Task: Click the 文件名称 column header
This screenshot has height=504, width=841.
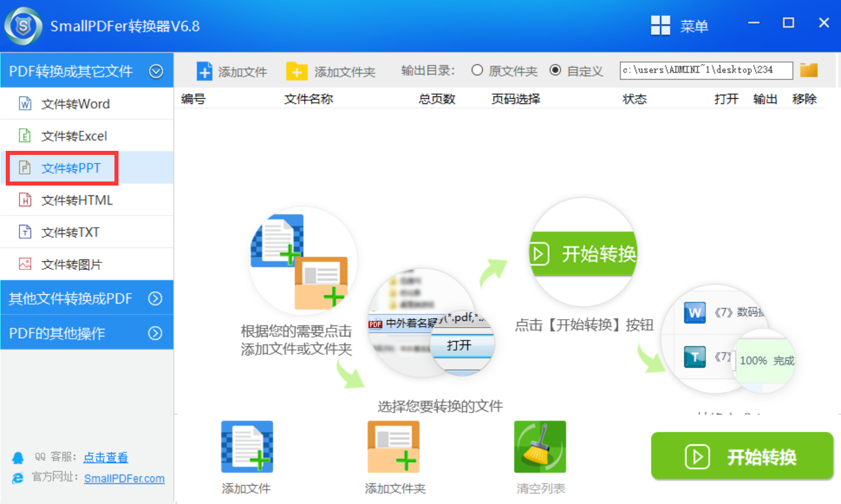Action: pos(309,99)
